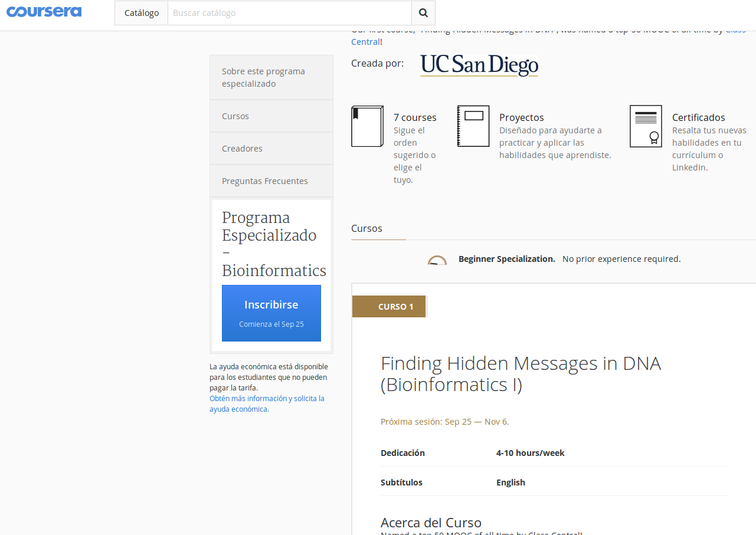Click the Próxima sesión date text

(x=445, y=422)
